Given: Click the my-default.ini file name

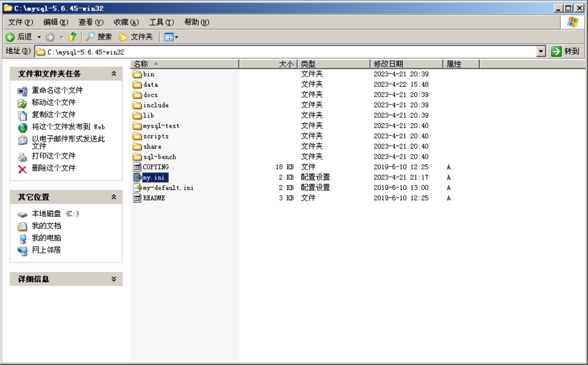Looking at the screenshot, I should tap(168, 188).
